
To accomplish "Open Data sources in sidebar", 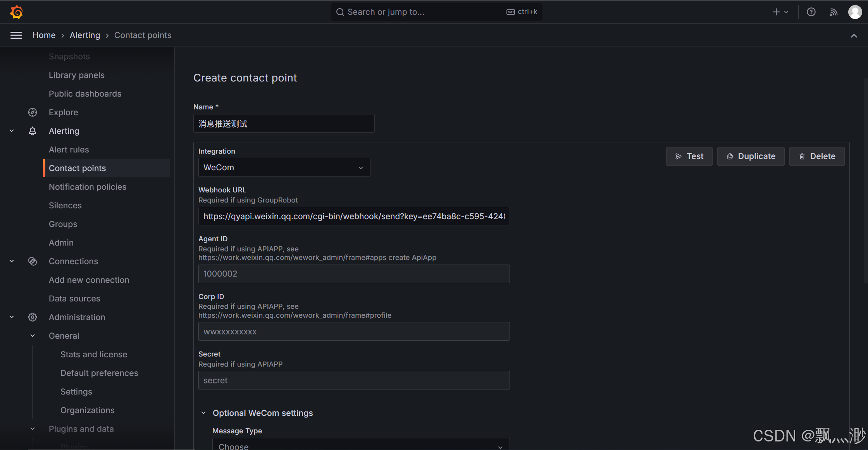I will pos(74,299).
